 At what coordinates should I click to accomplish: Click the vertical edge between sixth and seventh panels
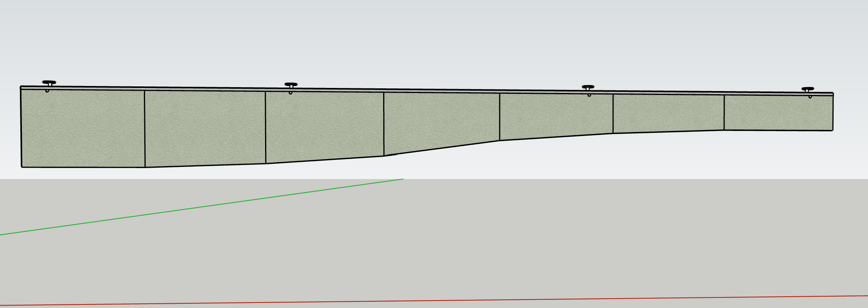coord(724,113)
